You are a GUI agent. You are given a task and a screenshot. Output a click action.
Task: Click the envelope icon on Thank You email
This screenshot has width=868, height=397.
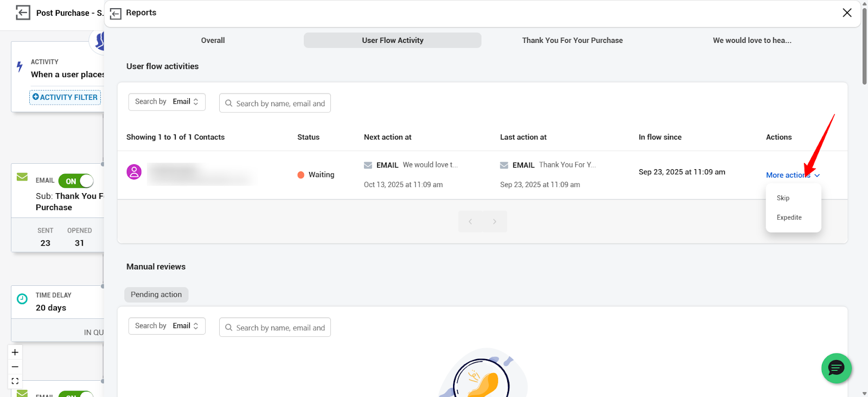(22, 177)
